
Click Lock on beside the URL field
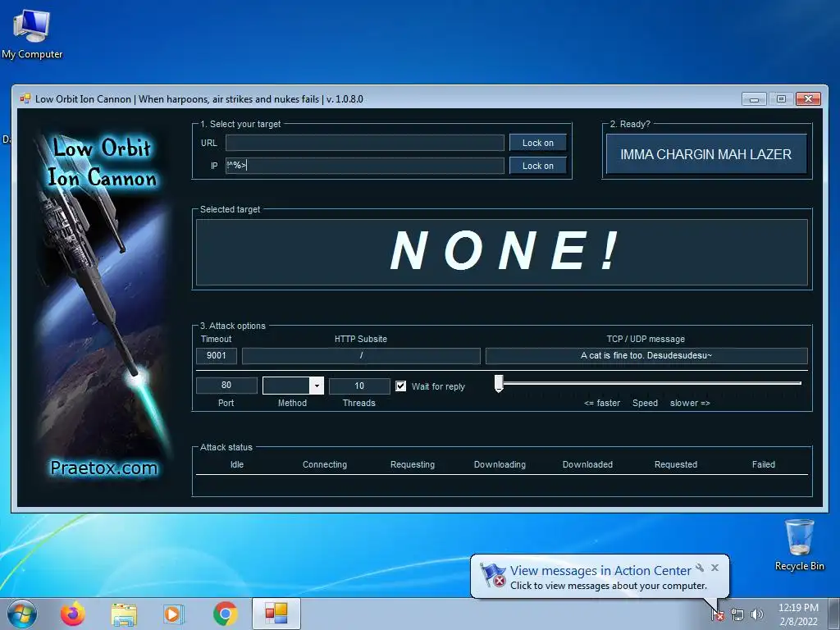pyautogui.click(x=538, y=143)
